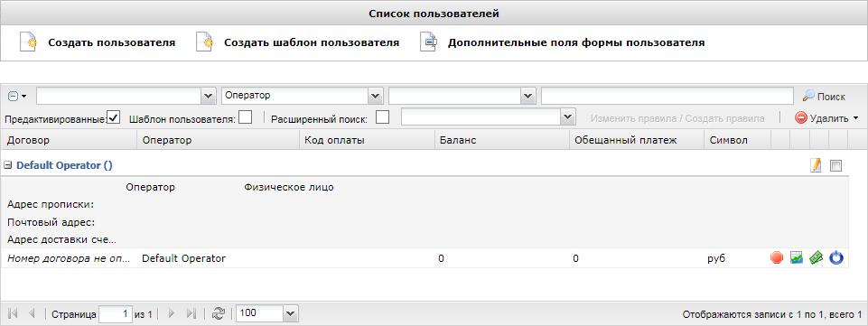Collapse the Default Operator () group
Viewport: 868px width, 326px height.
click(8, 165)
